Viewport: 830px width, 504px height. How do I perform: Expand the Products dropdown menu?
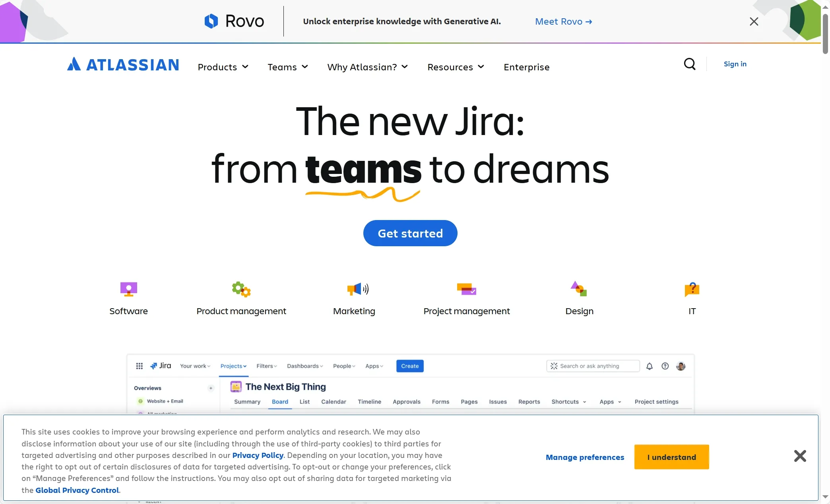(223, 66)
